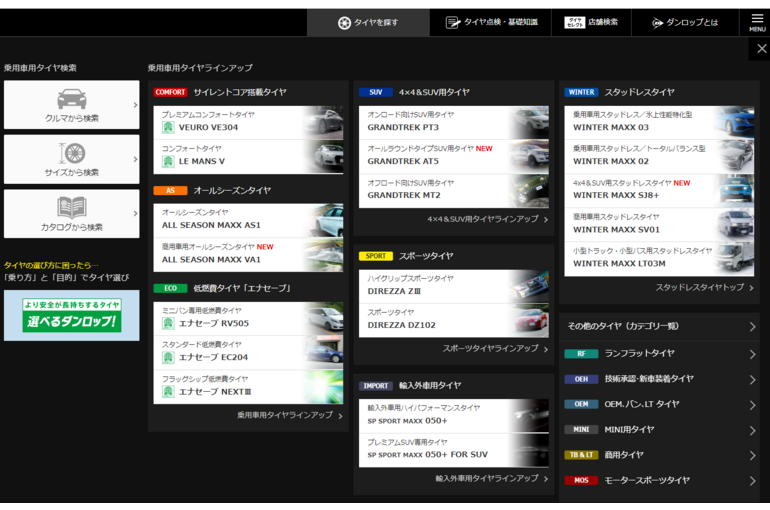Image resolution: width=770 pixels, height=510 pixels.
Task: Open LE MANS V tire card
Action: point(248,157)
